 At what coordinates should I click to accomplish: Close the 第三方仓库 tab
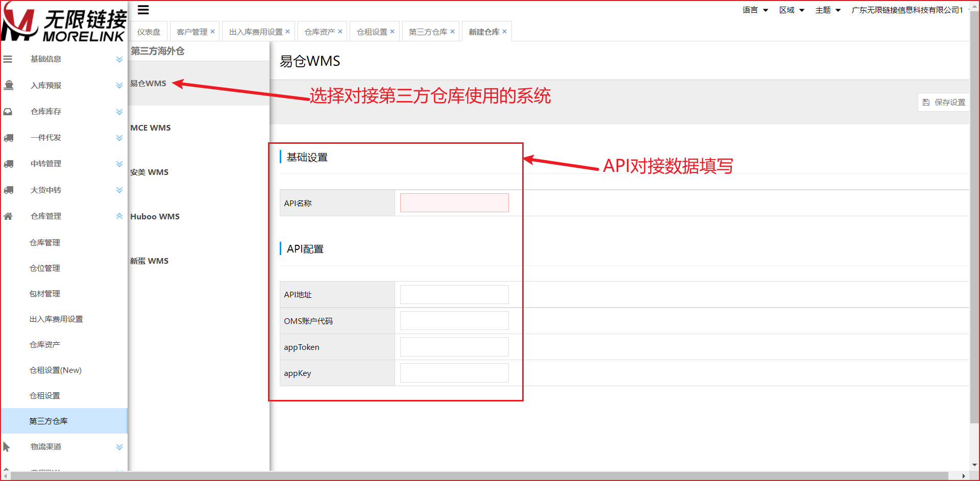click(453, 32)
